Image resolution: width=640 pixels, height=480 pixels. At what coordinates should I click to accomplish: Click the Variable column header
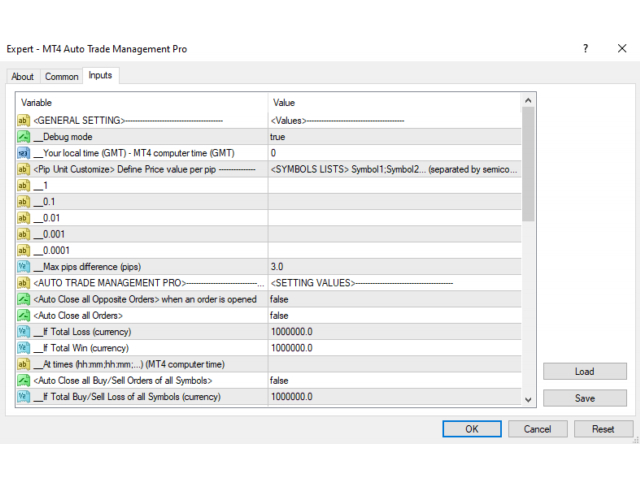142,103
